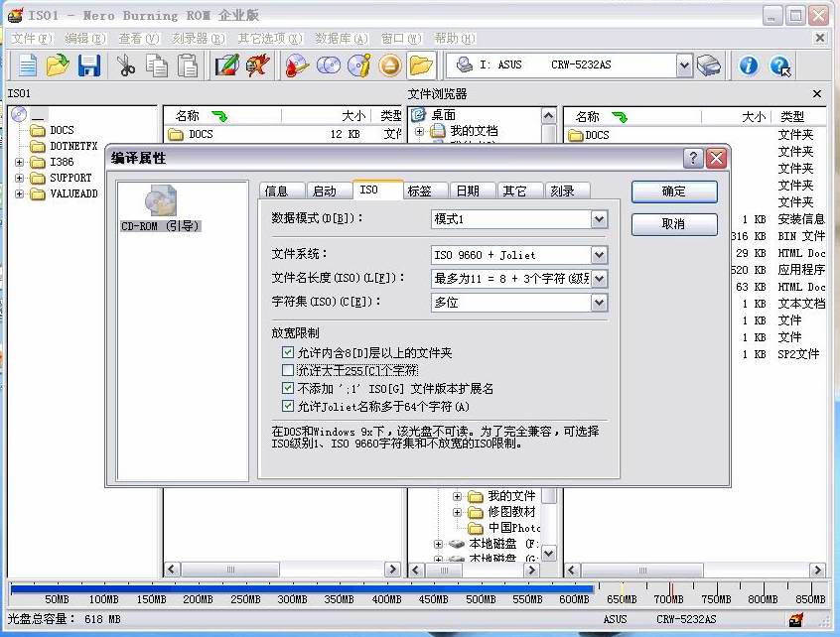The height and width of the screenshot is (637, 840).
Task: Click the blue disc capacity bar
Action: tap(302, 588)
